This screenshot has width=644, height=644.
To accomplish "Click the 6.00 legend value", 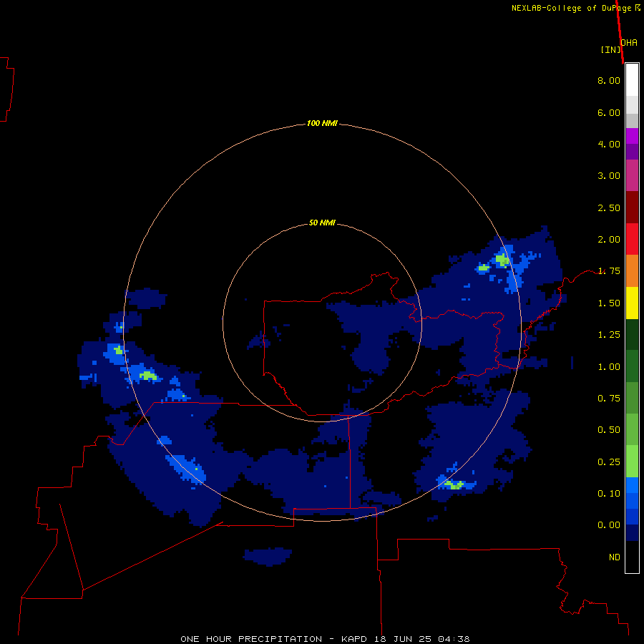I will tap(609, 112).
